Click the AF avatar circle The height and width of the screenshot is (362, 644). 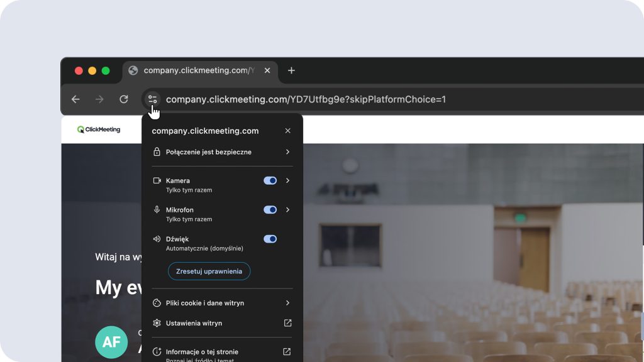point(111,342)
